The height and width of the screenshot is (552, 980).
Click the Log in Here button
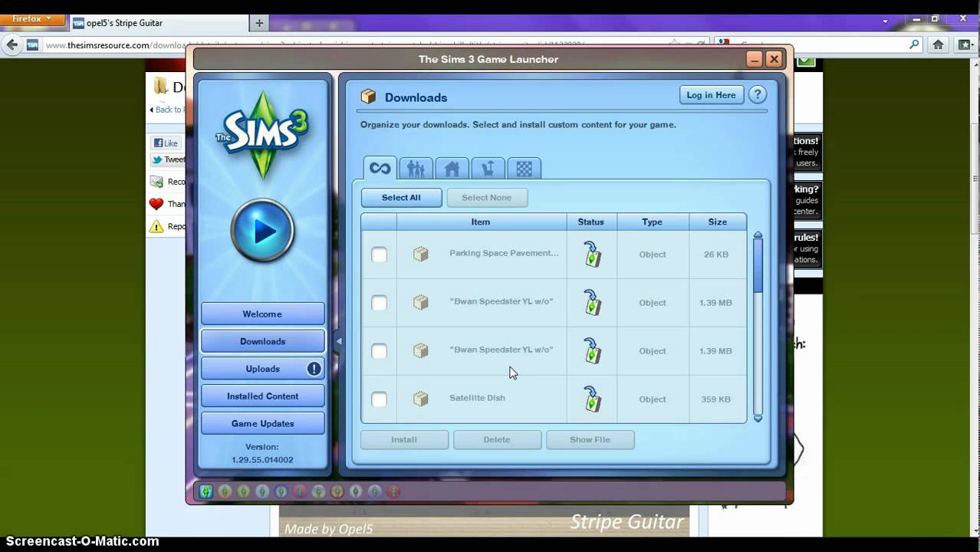(x=711, y=95)
